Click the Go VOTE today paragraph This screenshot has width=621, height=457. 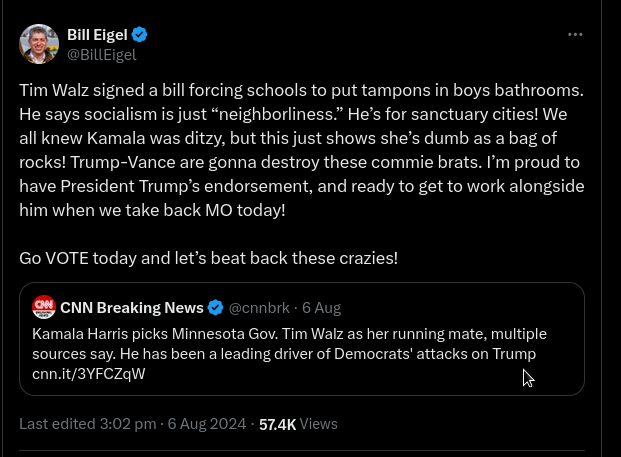click(x=208, y=258)
